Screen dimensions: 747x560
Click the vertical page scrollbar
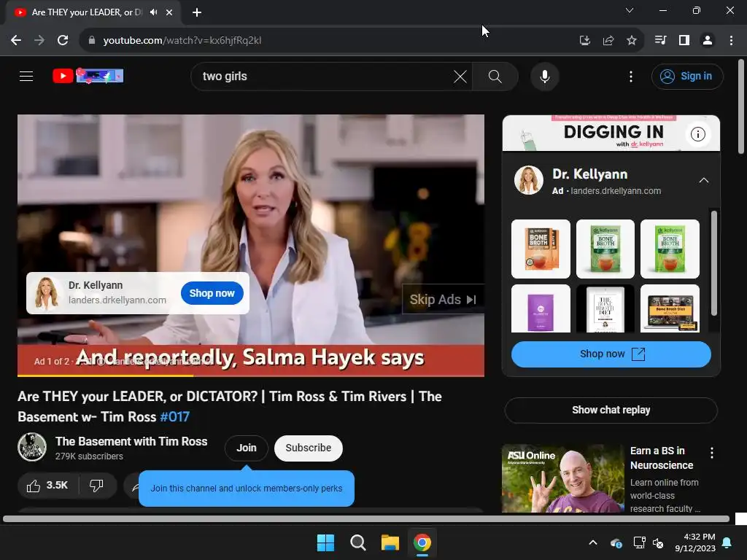pos(741,106)
